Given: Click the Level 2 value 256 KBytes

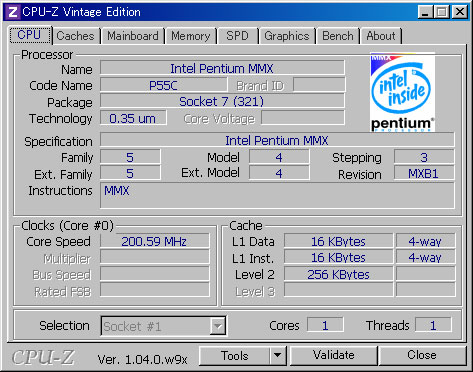Looking at the screenshot, I should point(338,274).
